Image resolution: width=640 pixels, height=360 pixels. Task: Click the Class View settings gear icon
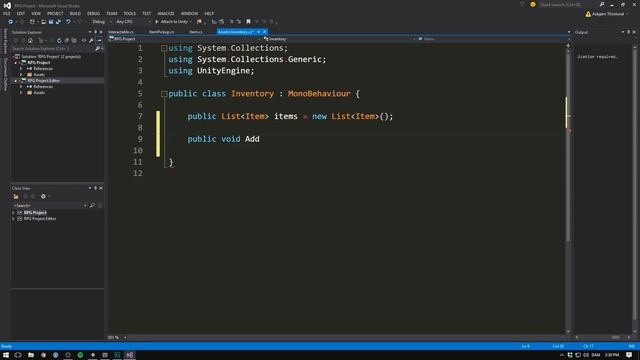[43, 197]
